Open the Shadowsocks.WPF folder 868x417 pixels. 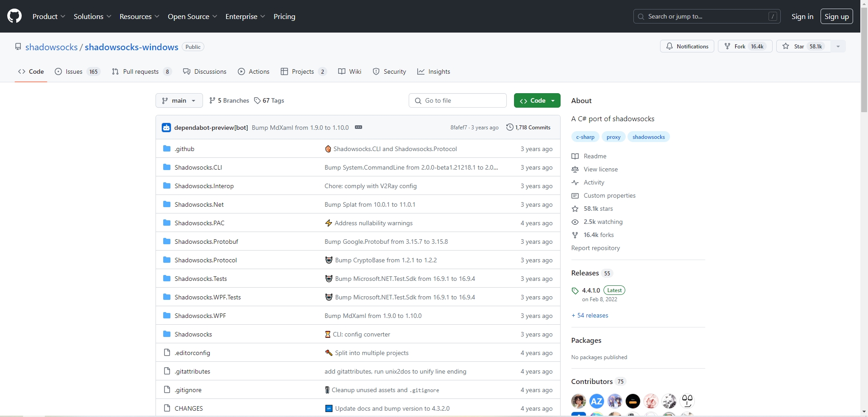[200, 316]
